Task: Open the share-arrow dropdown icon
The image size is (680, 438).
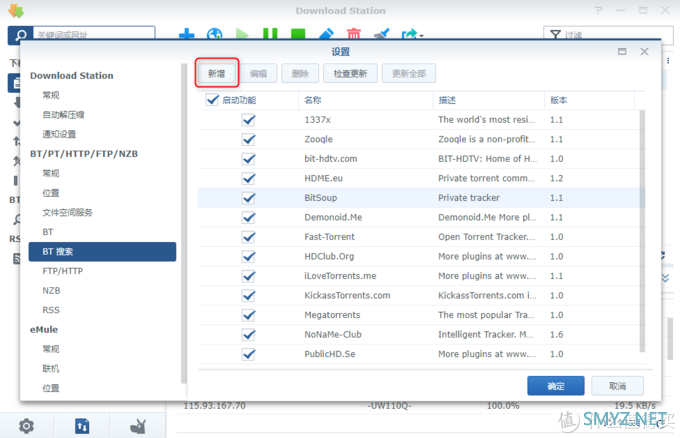Action: (412, 34)
